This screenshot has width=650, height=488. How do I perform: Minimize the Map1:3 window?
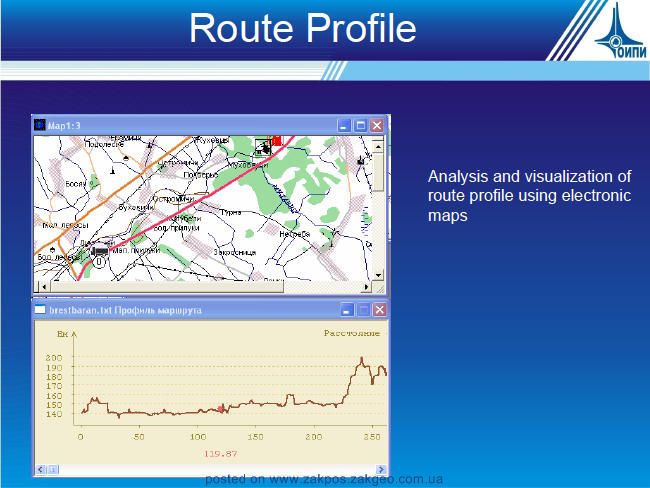(x=344, y=125)
